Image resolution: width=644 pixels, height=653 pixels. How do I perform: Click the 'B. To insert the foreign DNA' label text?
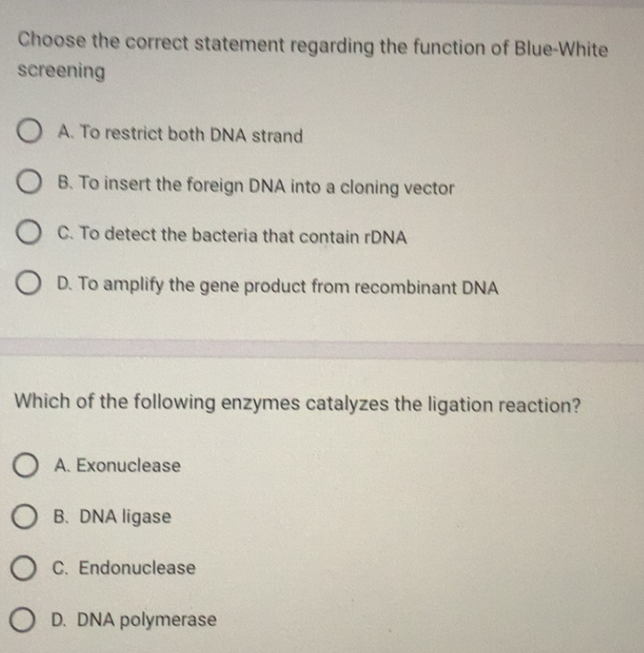tap(255, 186)
